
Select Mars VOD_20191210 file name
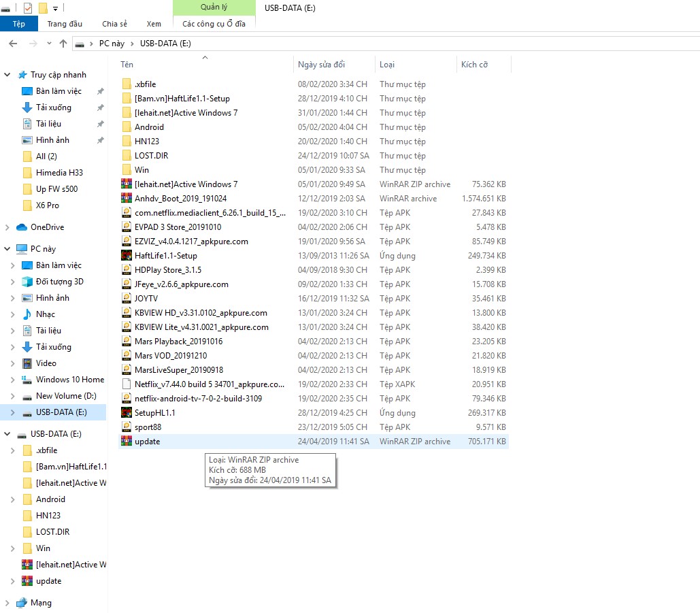click(x=171, y=356)
